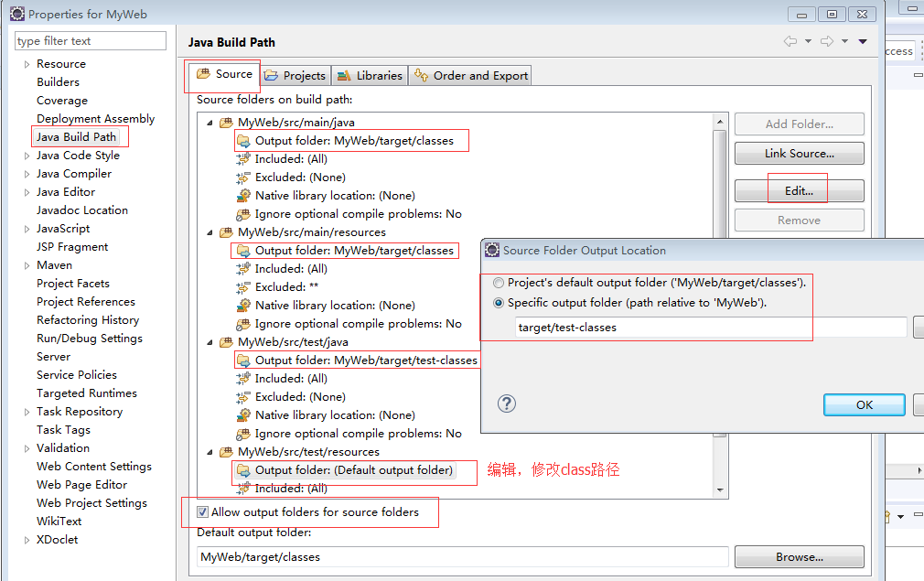Image resolution: width=924 pixels, height=581 pixels.
Task: Select Specific output folder radio option
Action: point(499,303)
